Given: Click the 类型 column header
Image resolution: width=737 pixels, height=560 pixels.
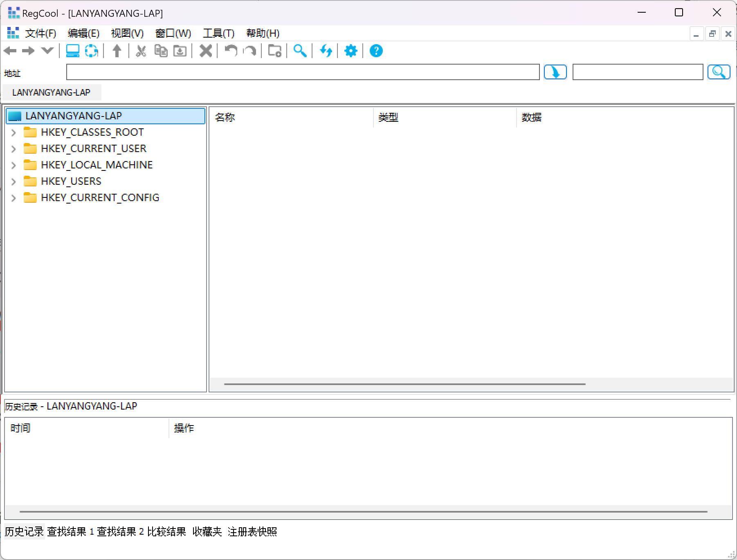Looking at the screenshot, I should coord(445,117).
